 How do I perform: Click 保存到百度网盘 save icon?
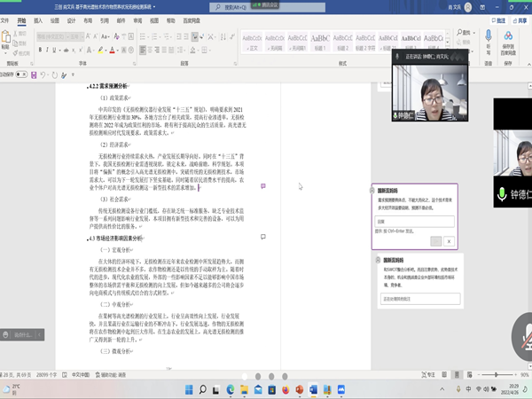click(x=507, y=38)
